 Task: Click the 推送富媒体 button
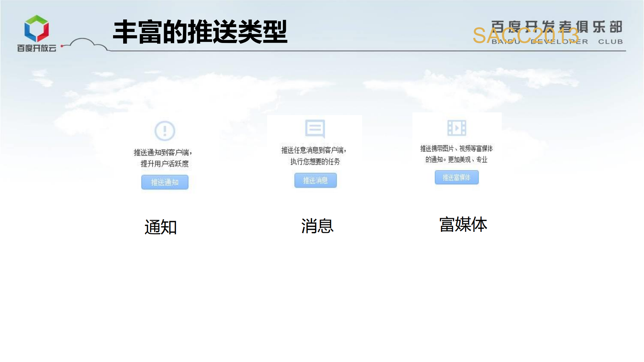pos(457,177)
